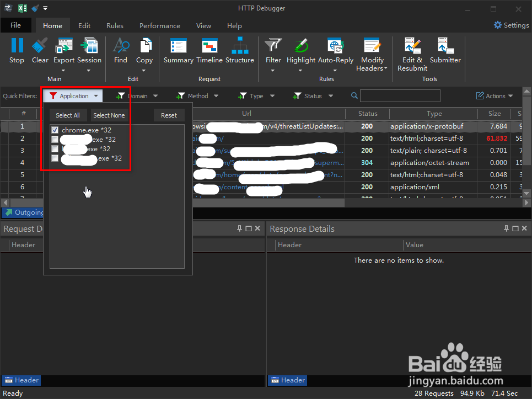The width and height of the screenshot is (532, 399).
Task: Open the Domain quick filter dropdown
Action: (x=155, y=96)
